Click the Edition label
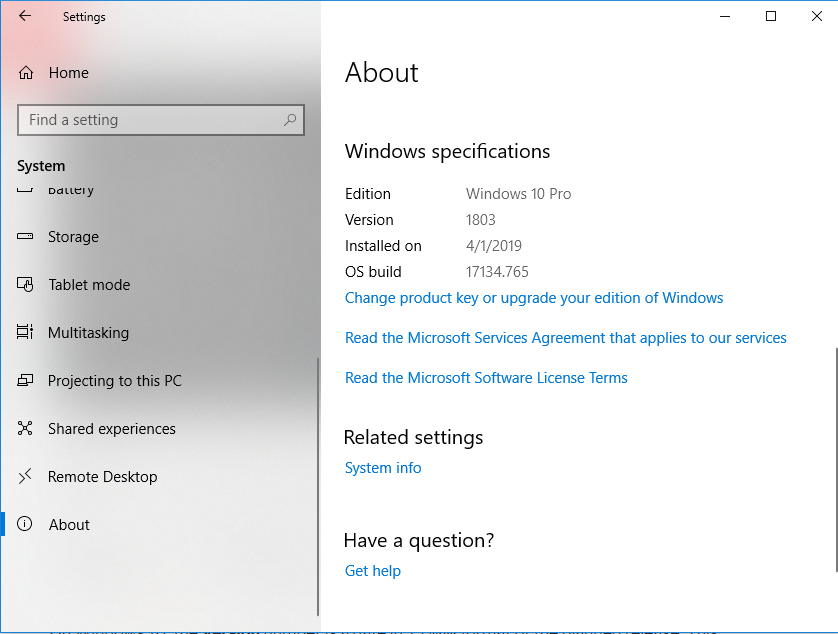 [x=368, y=194]
